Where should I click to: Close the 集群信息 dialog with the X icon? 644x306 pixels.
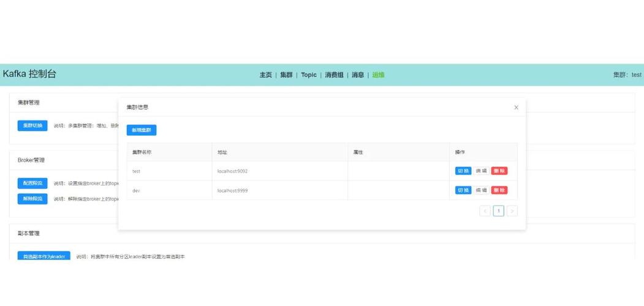click(517, 108)
